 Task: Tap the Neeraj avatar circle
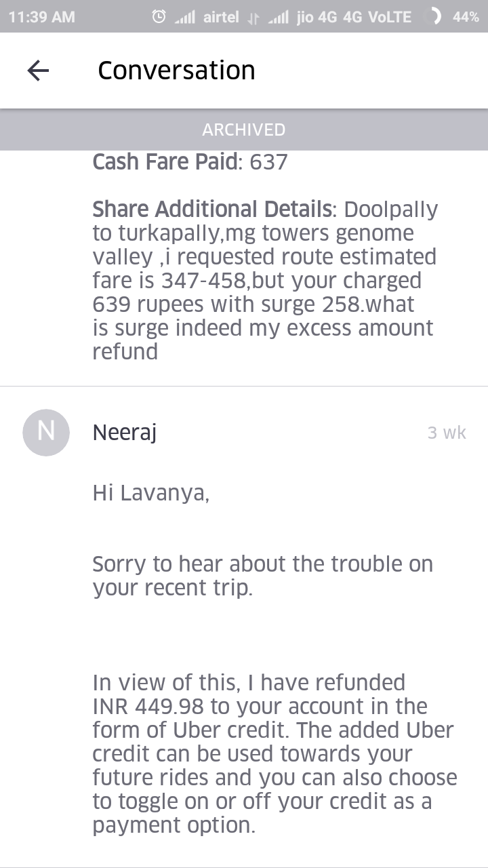click(46, 433)
